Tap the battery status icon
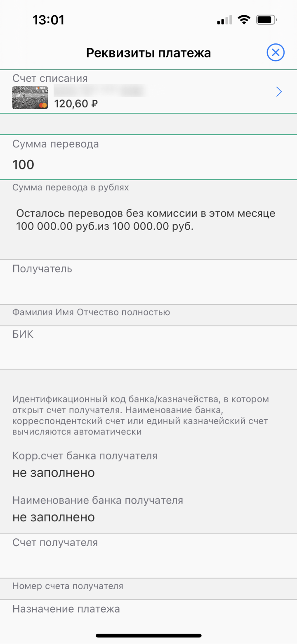The width and height of the screenshot is (297, 644). coord(266,20)
